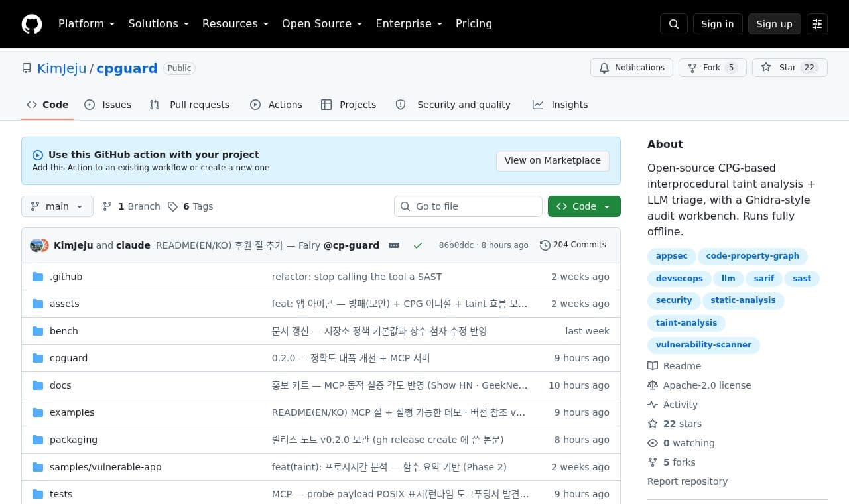This screenshot has height=504, width=849.
Task: Click the docs folder icon
Action: coord(38,385)
